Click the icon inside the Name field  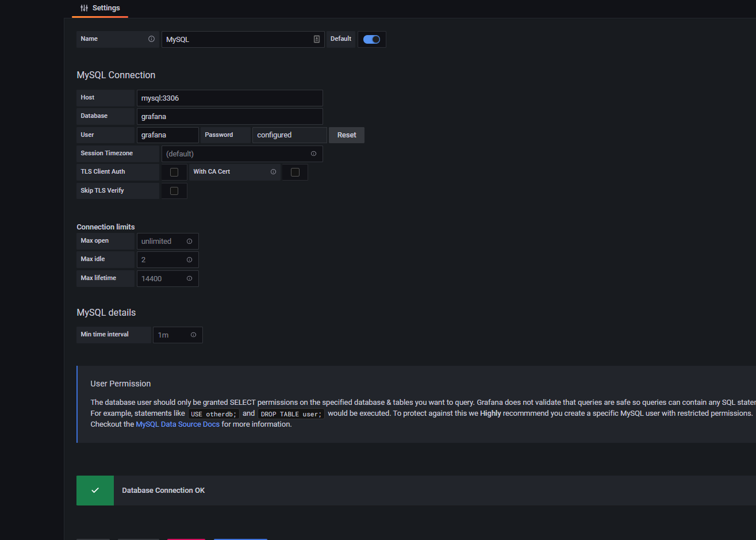coord(316,39)
